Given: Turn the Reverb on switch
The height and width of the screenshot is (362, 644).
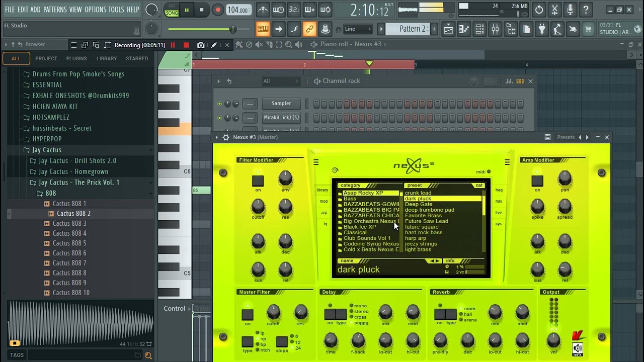Looking at the screenshot, I should (x=440, y=315).
